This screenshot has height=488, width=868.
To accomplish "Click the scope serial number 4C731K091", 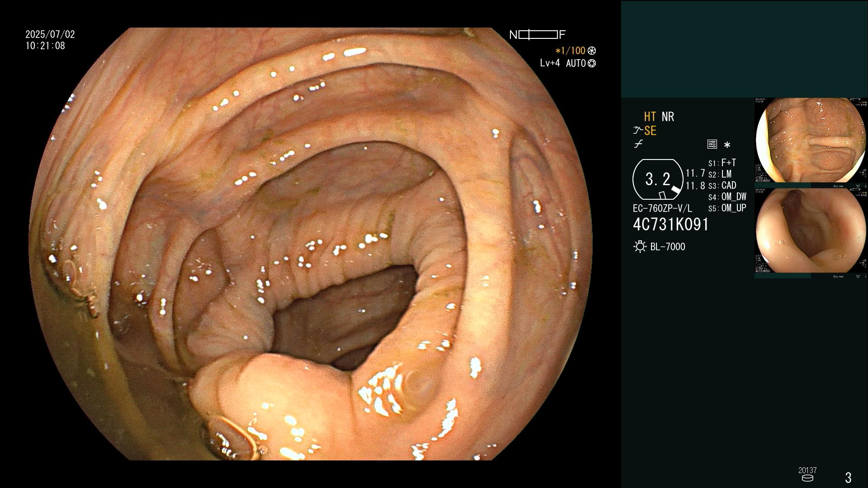I will [x=671, y=225].
